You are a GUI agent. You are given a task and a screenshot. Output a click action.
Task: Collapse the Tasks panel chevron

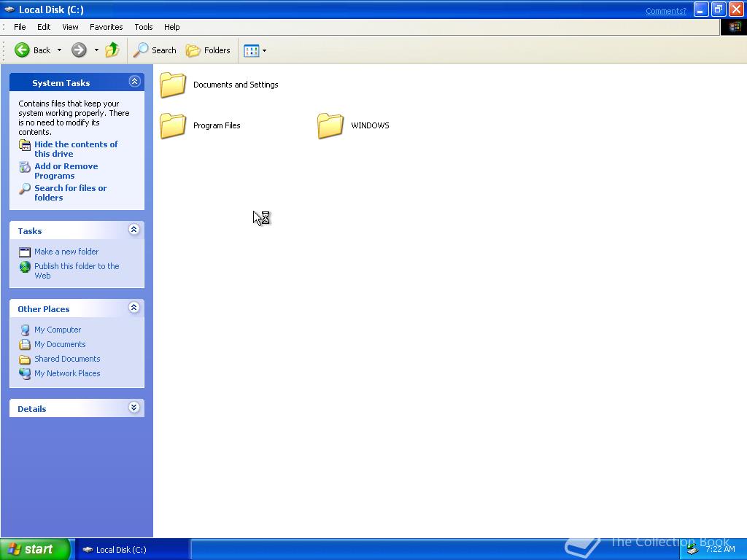pyautogui.click(x=134, y=230)
